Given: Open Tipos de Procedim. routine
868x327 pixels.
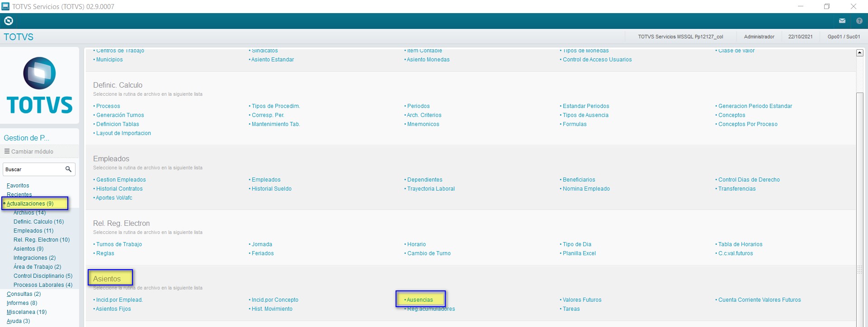Looking at the screenshot, I should pos(275,106).
